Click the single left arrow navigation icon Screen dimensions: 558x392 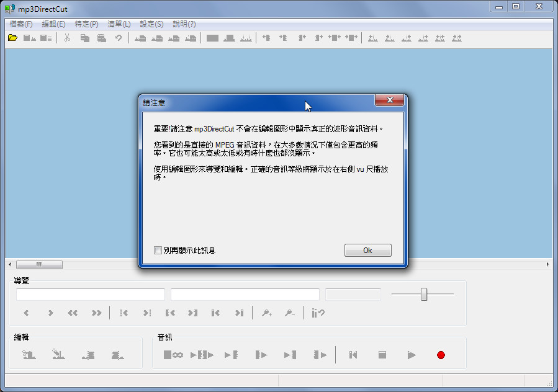click(26, 313)
